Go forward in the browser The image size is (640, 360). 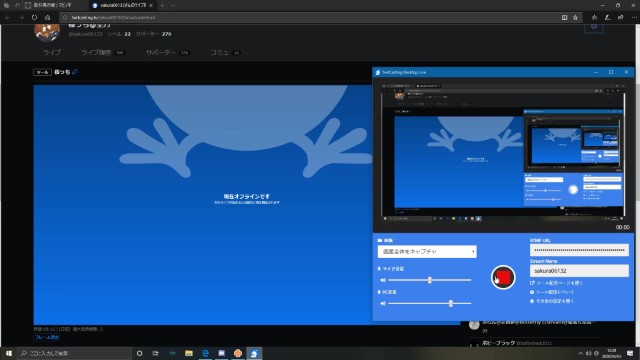[x=21, y=18]
